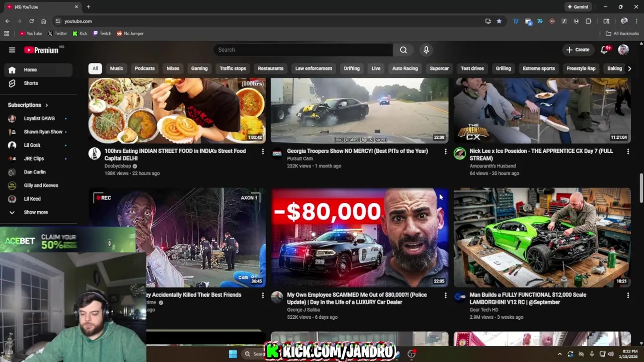The image size is (644, 362).
Task: Open Pursuit Cam channel avatar
Action: 277,153
